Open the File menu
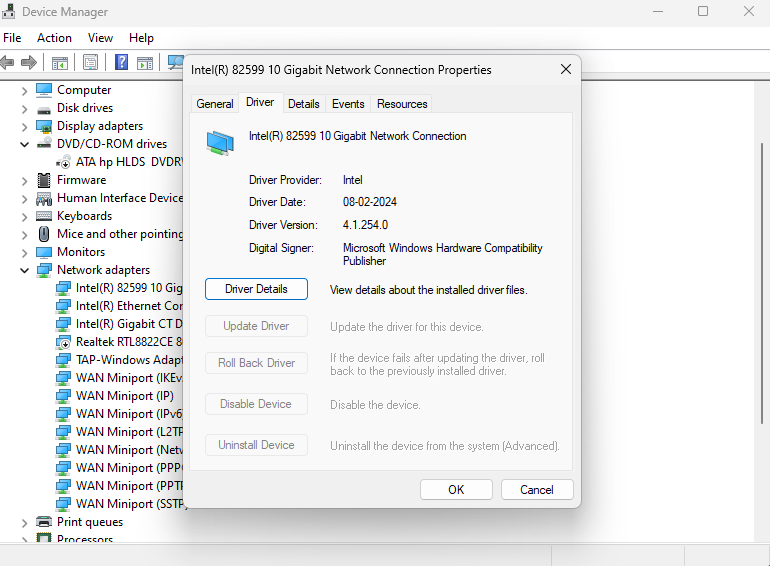Screen dimensions: 770x566 pyautogui.click(x=12, y=38)
